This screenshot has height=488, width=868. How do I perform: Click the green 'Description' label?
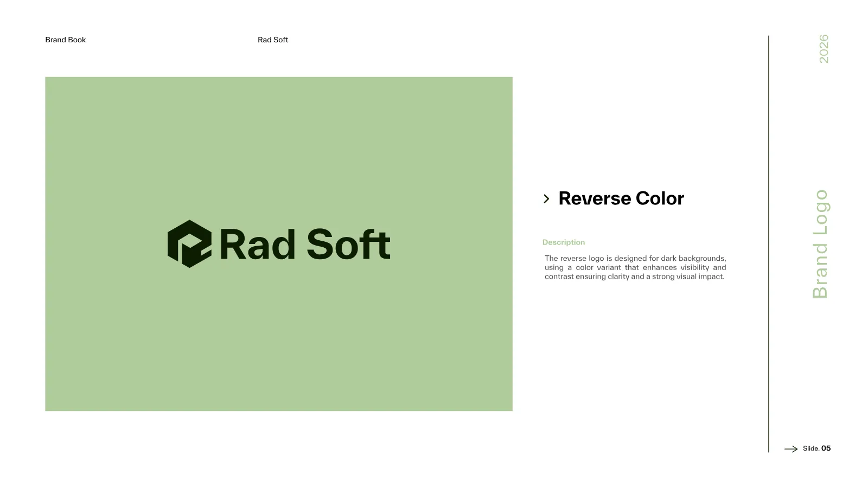(564, 242)
